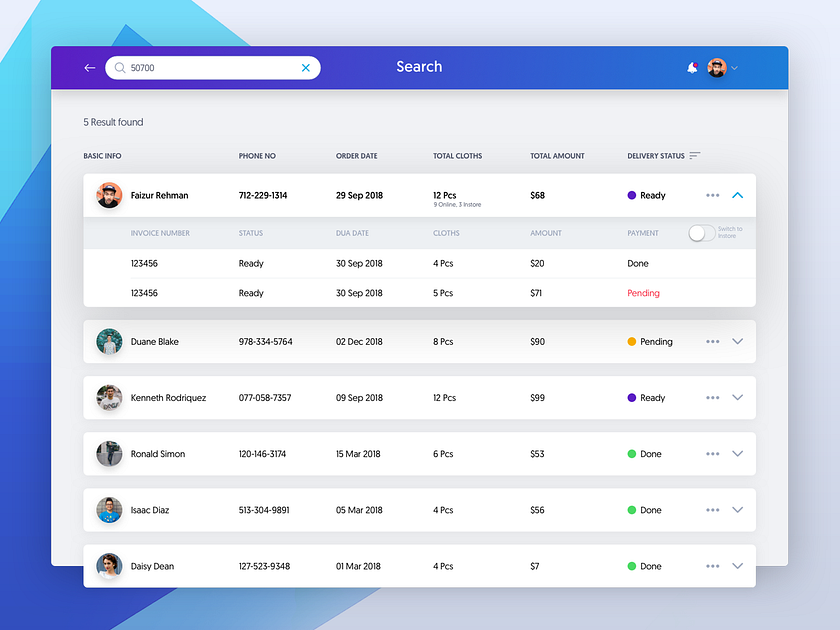The width and height of the screenshot is (840, 630).
Task: Open the options menu for Duane Blake
Action: coord(712,341)
